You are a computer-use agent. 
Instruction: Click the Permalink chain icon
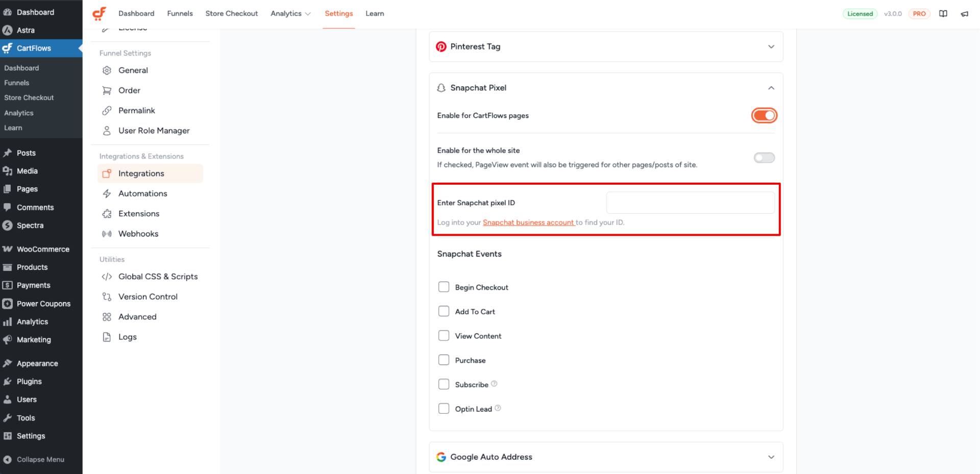(x=107, y=111)
